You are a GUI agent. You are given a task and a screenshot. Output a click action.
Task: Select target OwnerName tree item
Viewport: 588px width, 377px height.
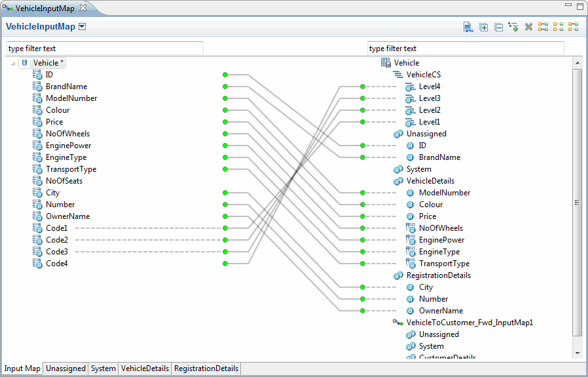(441, 311)
